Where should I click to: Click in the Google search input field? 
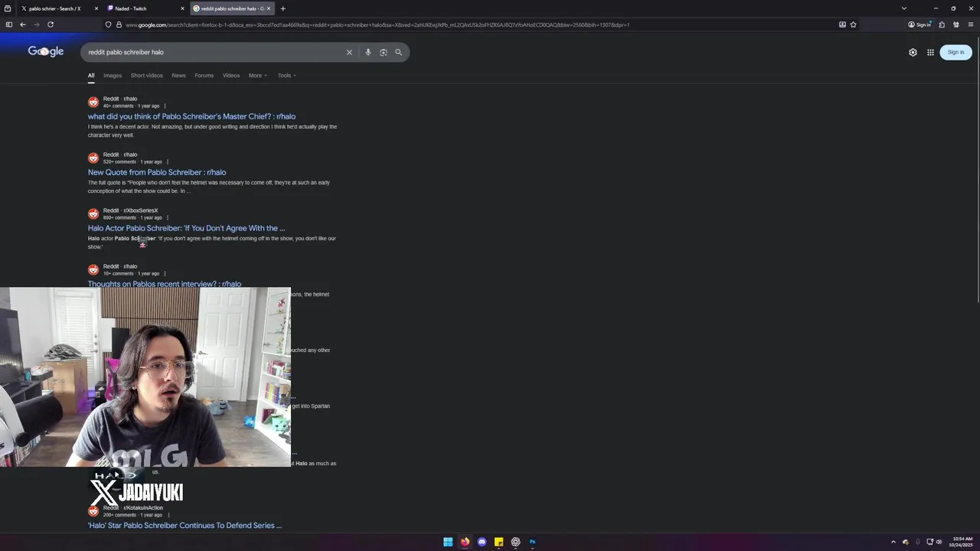[x=214, y=52]
